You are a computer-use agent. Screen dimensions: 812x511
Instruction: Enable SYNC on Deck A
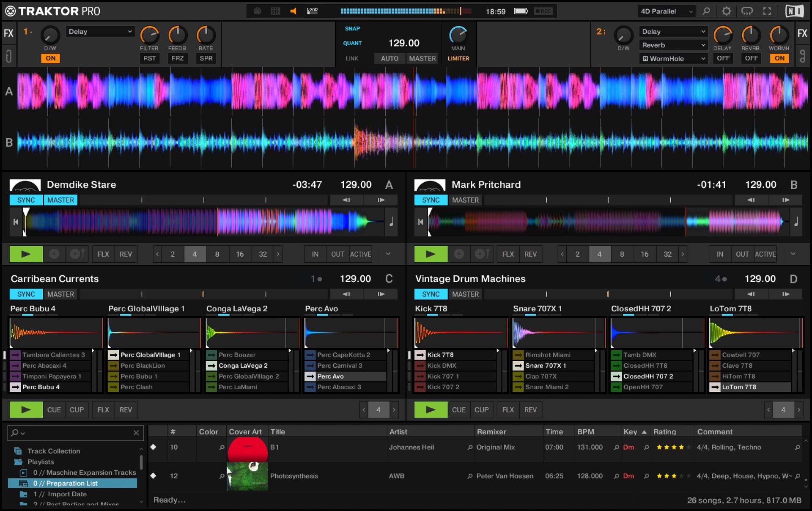click(26, 200)
